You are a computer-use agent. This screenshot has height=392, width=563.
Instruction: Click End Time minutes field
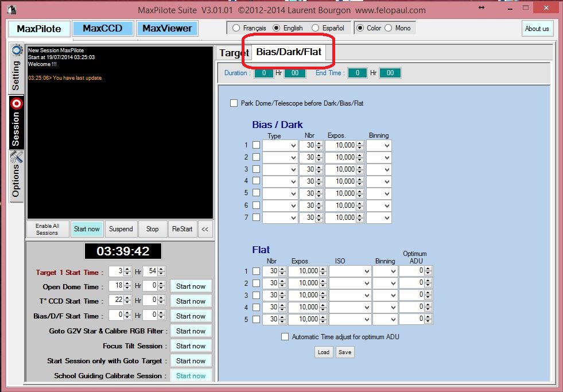point(390,73)
